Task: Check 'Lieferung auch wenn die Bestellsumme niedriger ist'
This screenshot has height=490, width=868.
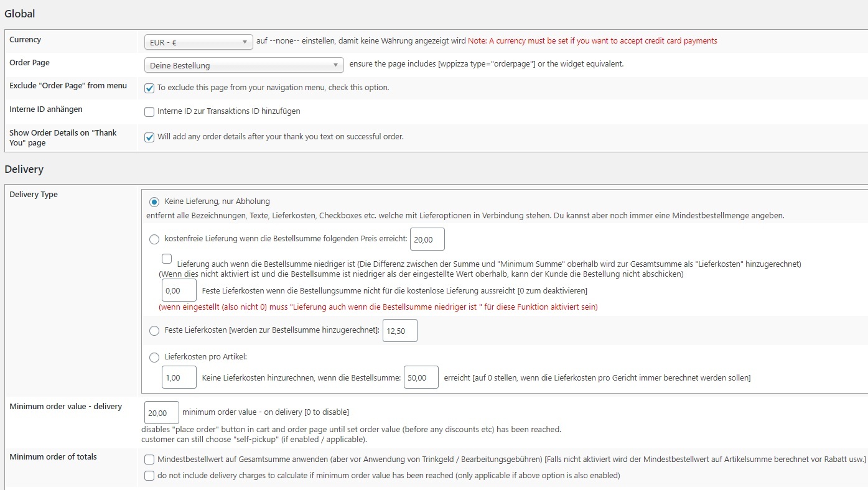Action: tap(167, 259)
